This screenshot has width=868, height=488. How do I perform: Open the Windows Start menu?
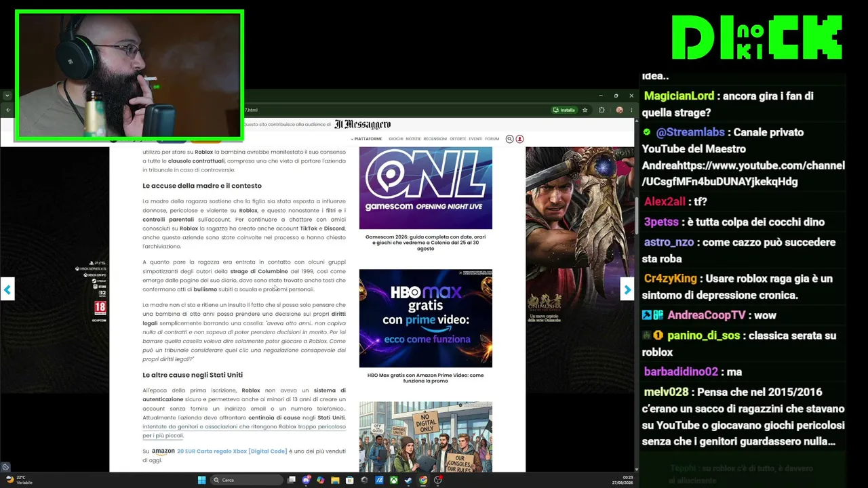point(201,480)
